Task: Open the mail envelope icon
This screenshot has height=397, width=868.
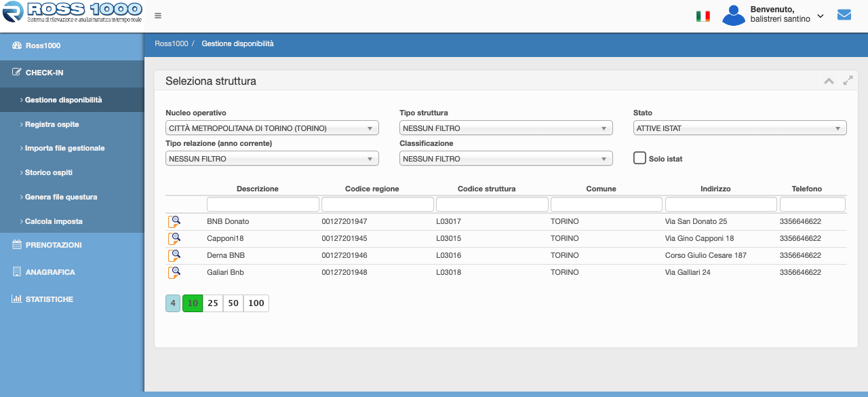Action: 844,14
